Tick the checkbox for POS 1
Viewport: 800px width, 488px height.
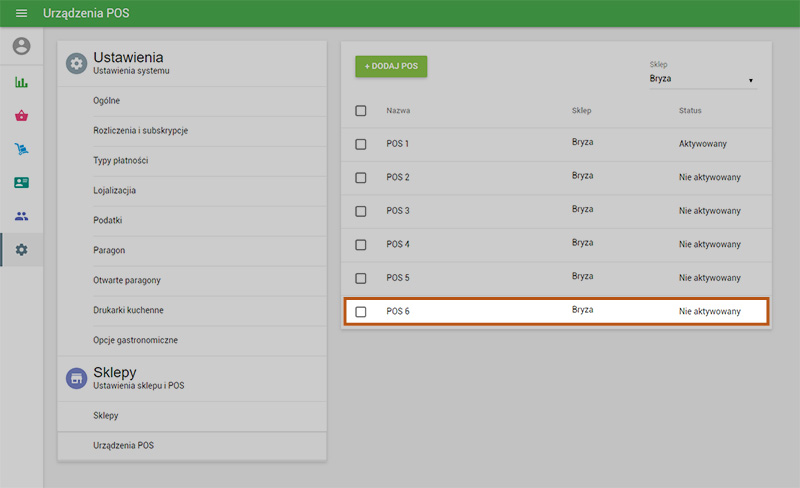tap(361, 144)
